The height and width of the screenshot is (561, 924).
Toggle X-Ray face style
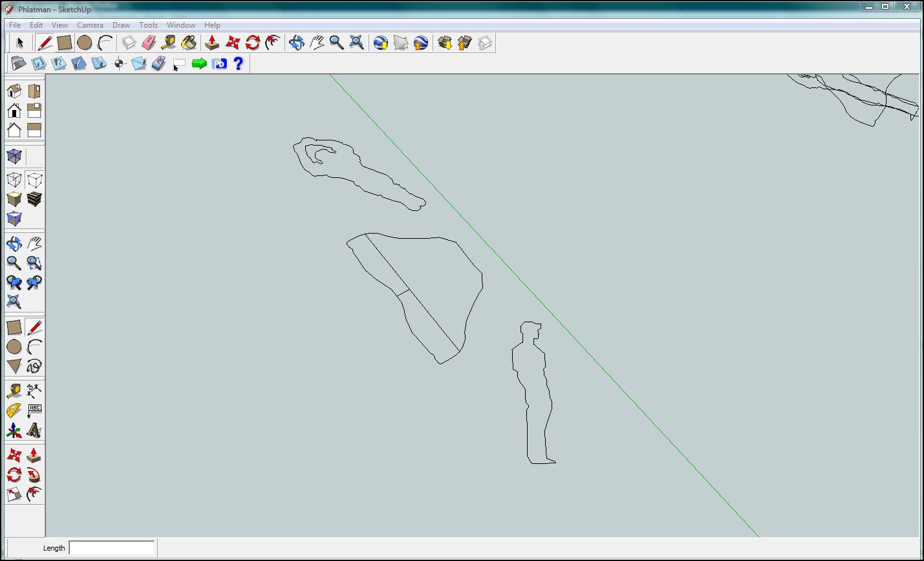pos(14,156)
